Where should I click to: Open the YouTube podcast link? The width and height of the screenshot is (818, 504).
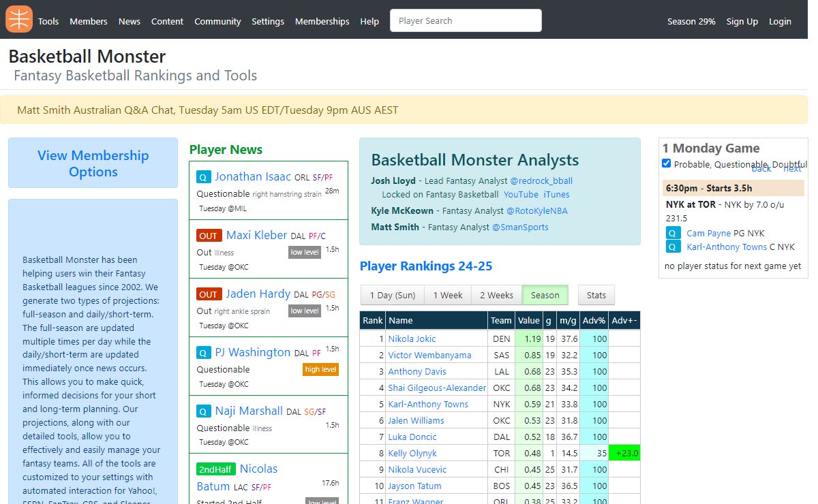point(521,194)
